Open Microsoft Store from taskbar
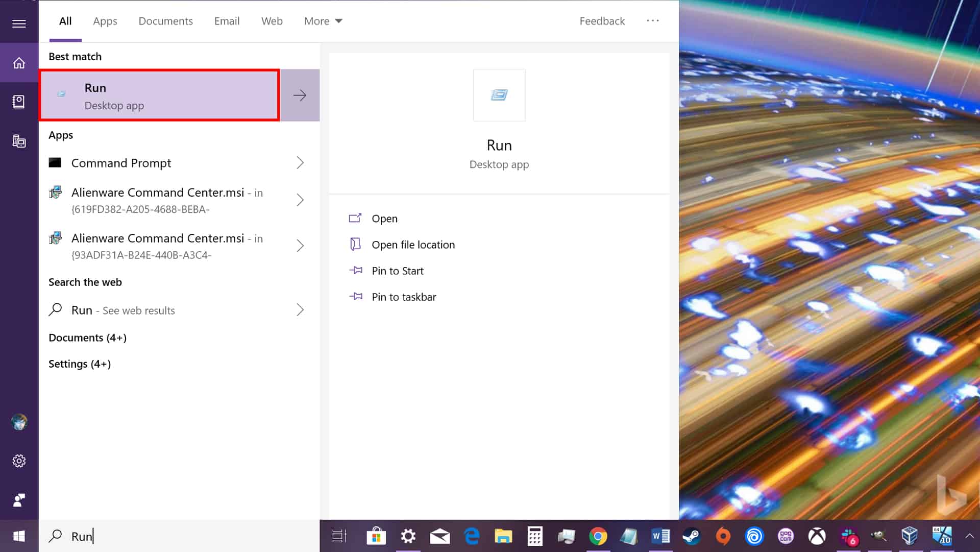Screen dimensions: 980x552 (376, 536)
